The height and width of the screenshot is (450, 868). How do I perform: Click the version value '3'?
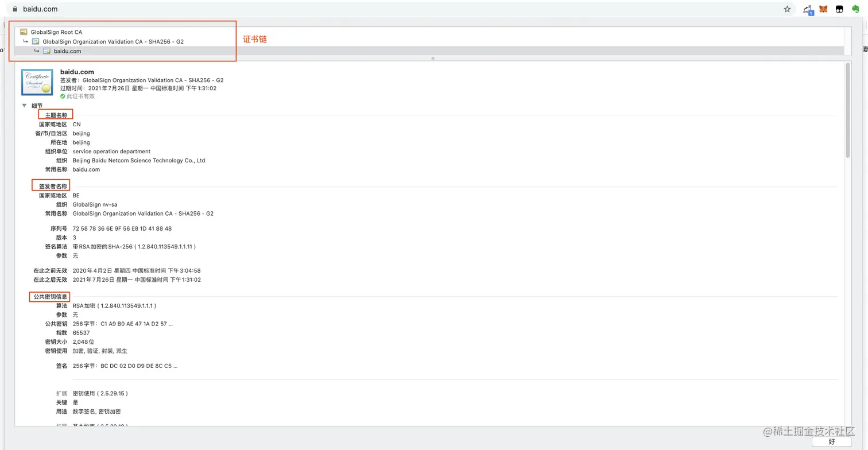75,238
